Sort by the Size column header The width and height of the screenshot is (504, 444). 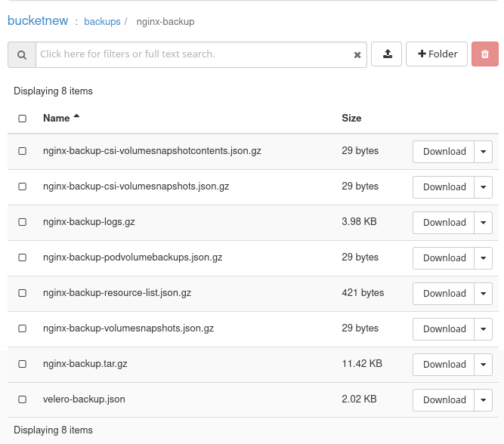(x=351, y=118)
